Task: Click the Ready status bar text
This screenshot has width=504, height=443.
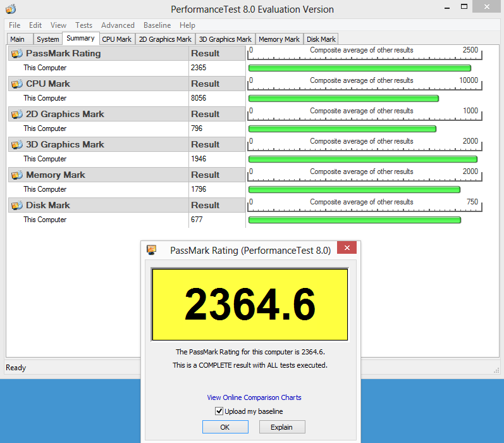Action: (x=16, y=368)
